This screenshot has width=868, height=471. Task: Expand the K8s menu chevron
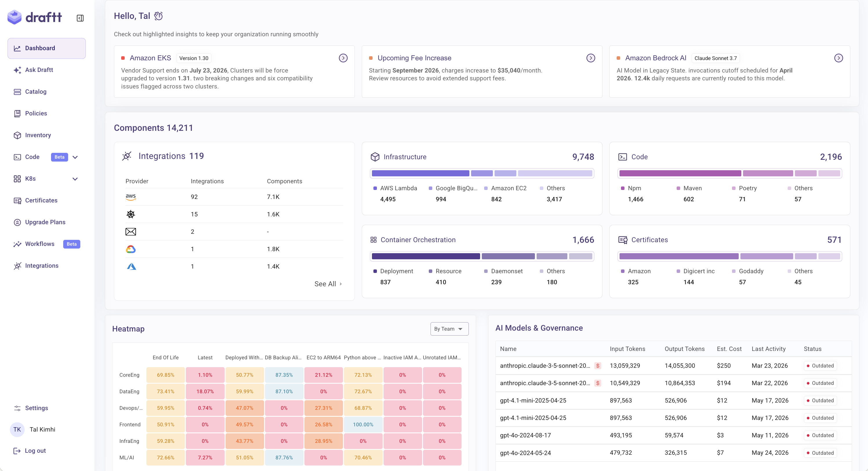75,179
